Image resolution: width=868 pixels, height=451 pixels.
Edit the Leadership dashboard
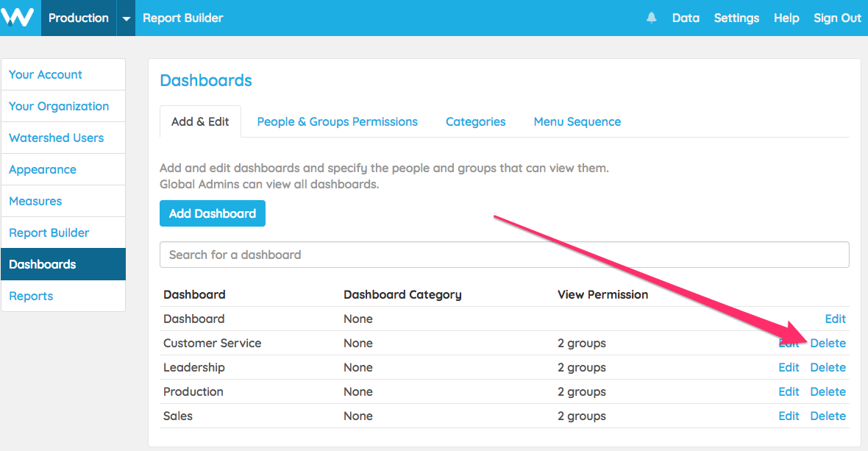(x=789, y=367)
